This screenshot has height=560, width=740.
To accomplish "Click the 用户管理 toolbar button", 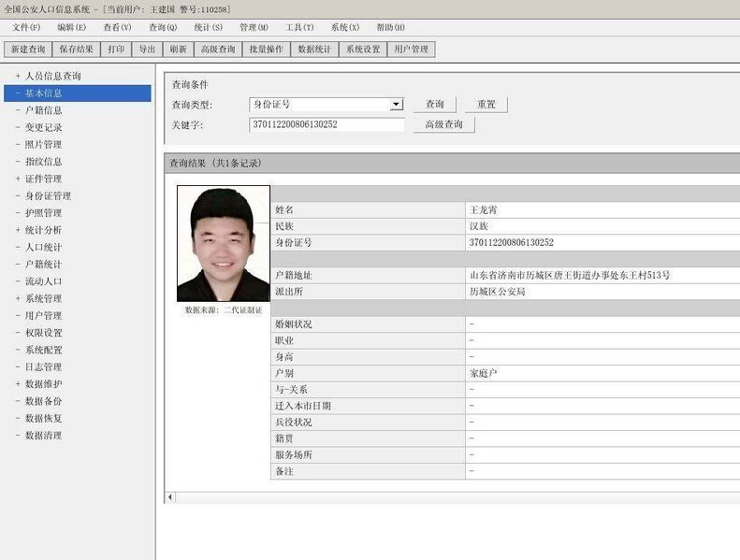I will (411, 49).
